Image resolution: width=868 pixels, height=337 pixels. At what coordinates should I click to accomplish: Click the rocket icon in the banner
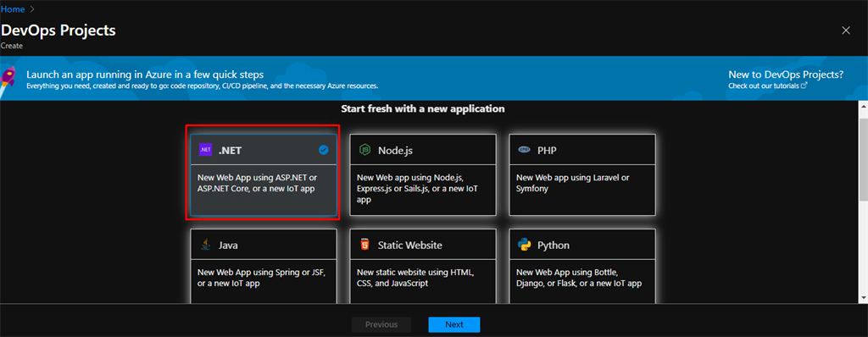9,79
